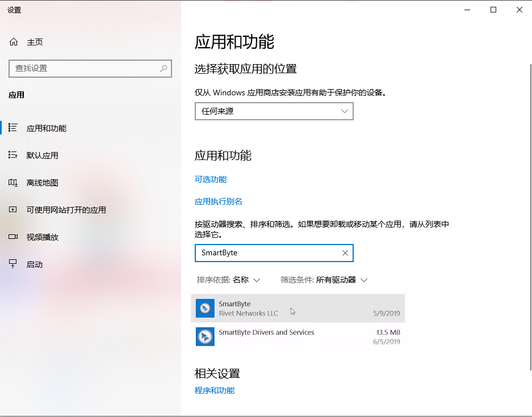Image resolution: width=532 pixels, height=417 pixels.
Task: Expand the 排序依据: 名称 sort dropdown
Action: pos(228,280)
